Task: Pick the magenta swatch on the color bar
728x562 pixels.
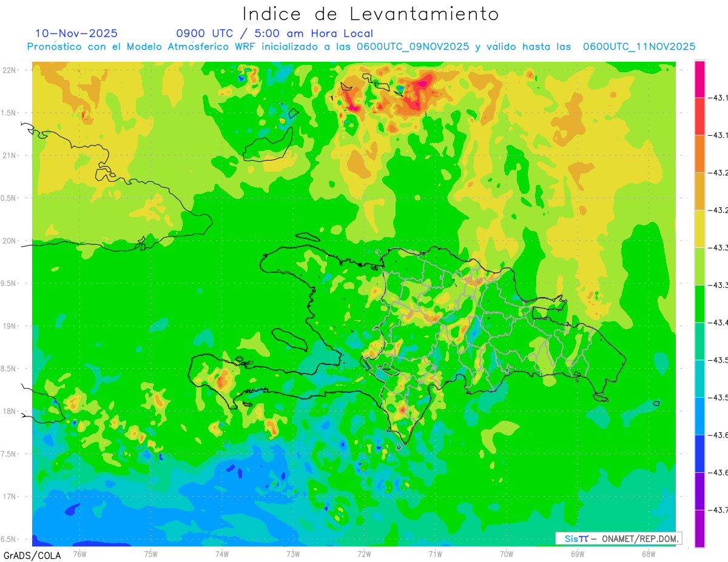Action: click(x=699, y=79)
